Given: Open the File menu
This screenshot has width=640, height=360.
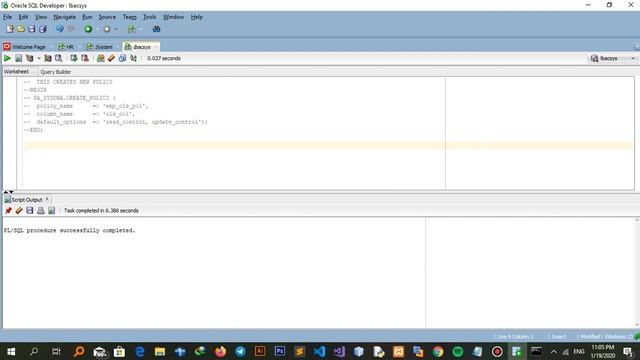Looking at the screenshot, I should [x=7, y=17].
